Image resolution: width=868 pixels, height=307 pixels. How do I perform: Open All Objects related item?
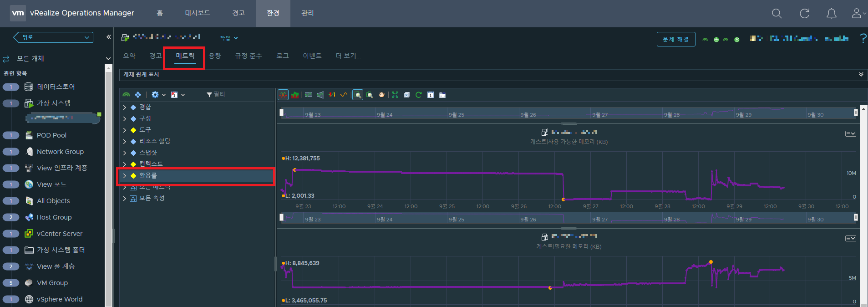coord(52,201)
